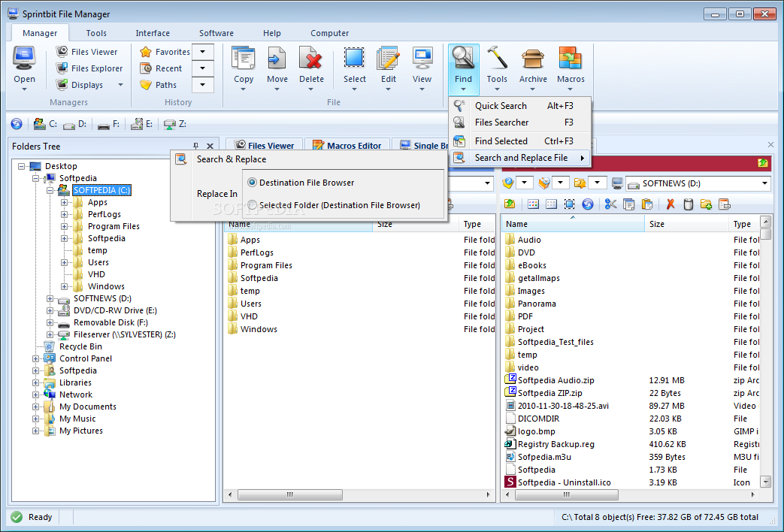Click the Edit notepad icon in ribbon
The image size is (784, 532).
pyautogui.click(x=388, y=59)
